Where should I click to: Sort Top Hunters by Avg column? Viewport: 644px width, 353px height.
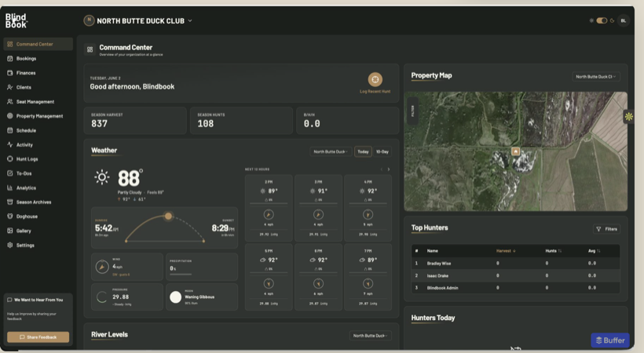[x=594, y=251]
